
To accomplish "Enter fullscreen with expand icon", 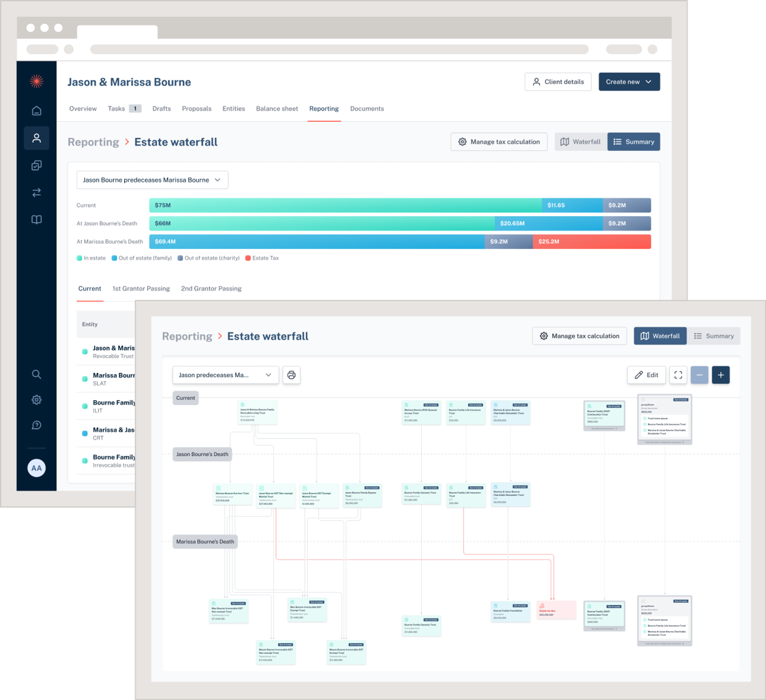I will 678,375.
